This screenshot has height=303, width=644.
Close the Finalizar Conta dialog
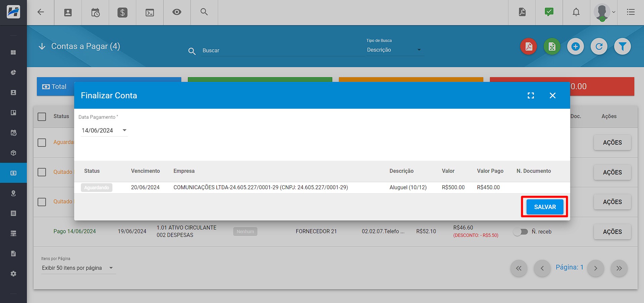click(553, 96)
